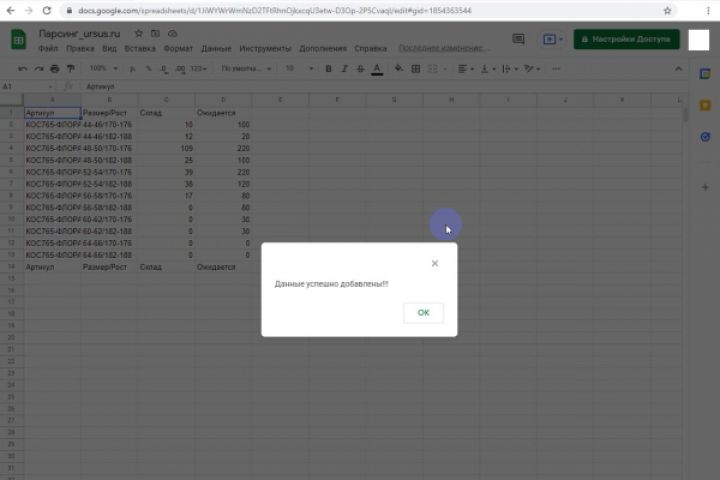Image resolution: width=720 pixels, height=480 pixels.
Task: Bookmark this page with the star
Action: [667, 11]
